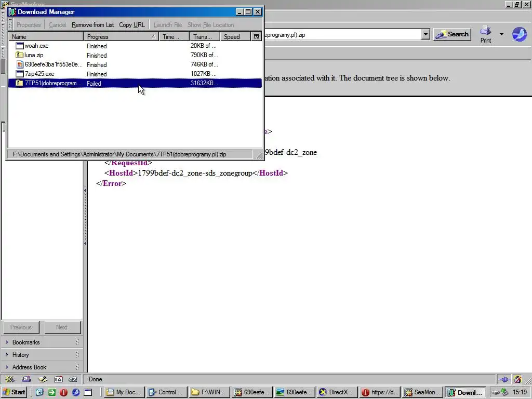Viewport: 532px width, 399px height.
Task: Click the 1027KB transferred cell
Action: [x=203, y=74]
